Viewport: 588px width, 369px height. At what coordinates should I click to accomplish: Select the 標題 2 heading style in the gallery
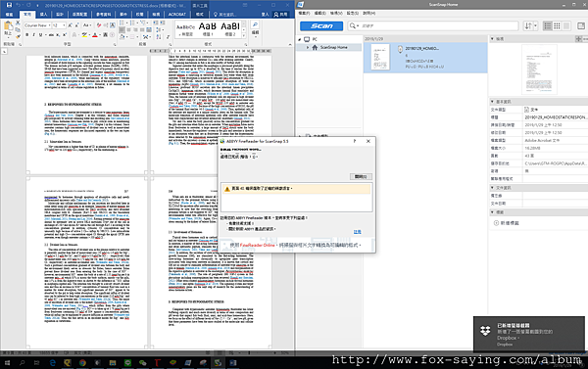(x=230, y=28)
